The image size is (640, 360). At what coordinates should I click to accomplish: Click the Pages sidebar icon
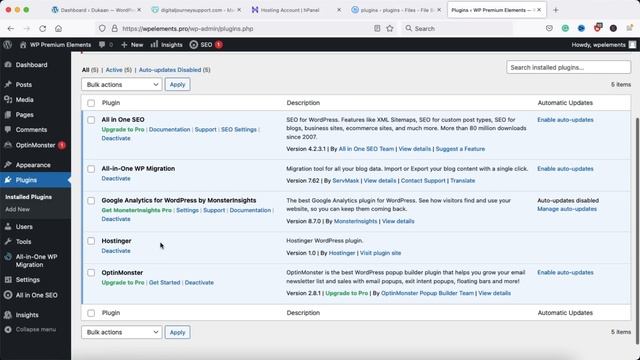coord(8,115)
